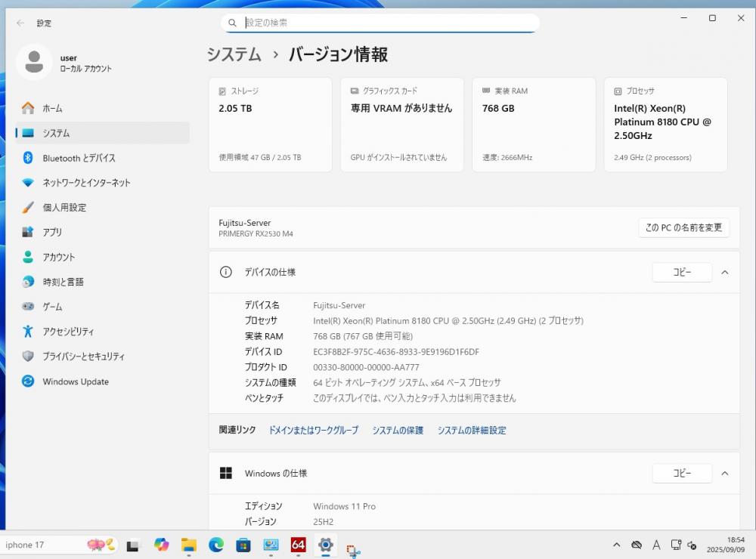Click the search magnifier icon
This screenshot has height=559, width=756.
[x=232, y=23]
